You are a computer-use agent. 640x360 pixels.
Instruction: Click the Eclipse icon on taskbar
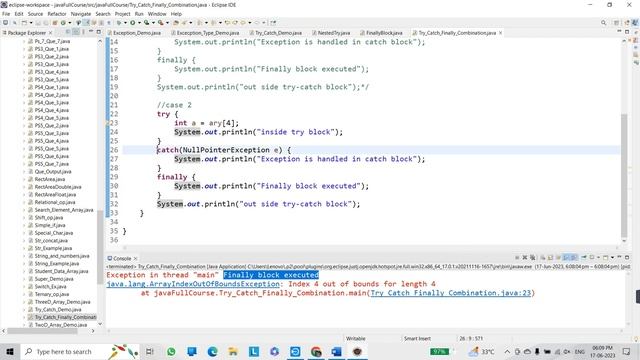coord(357,351)
